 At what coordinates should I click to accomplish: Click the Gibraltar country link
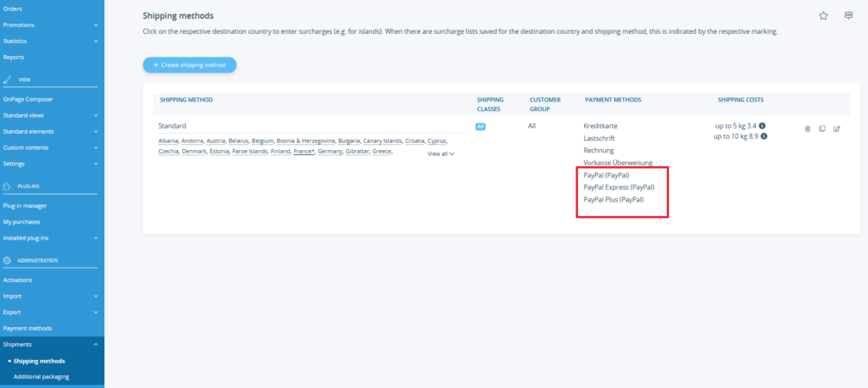[358, 151]
